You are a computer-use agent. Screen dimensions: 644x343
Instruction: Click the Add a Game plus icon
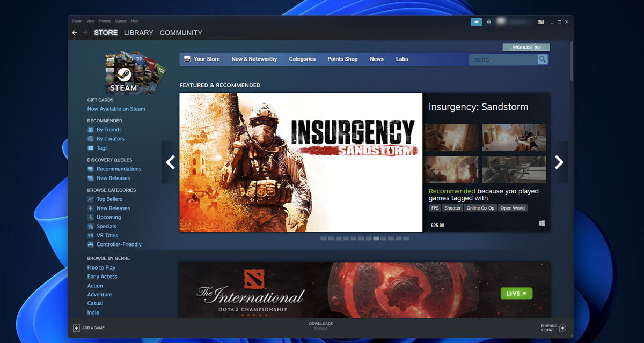[76, 327]
